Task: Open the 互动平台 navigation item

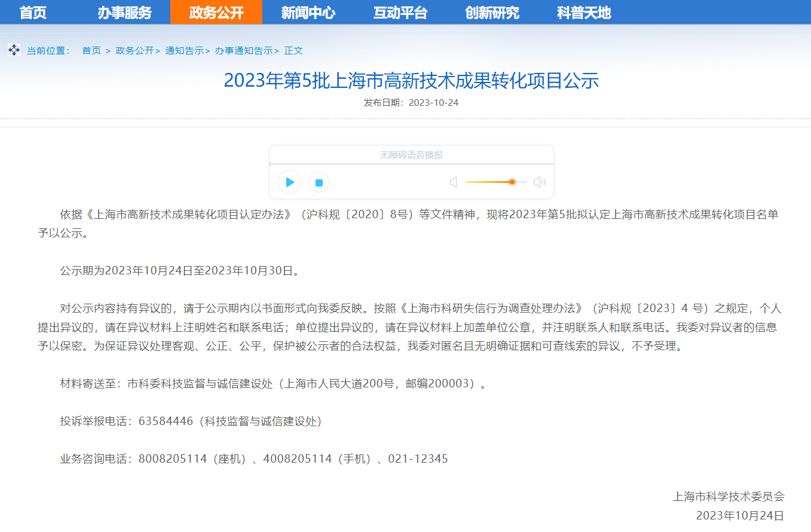Action: [400, 13]
